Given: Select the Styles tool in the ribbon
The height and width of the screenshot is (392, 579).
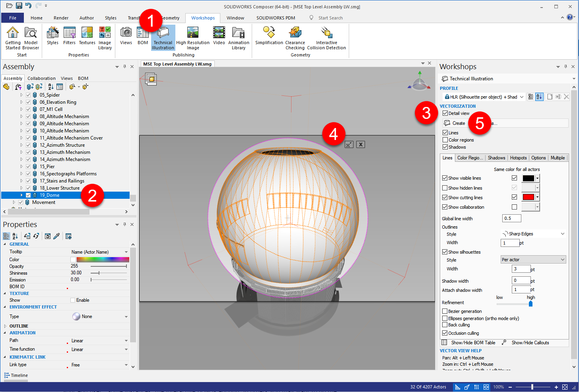Looking at the screenshot, I should point(52,38).
